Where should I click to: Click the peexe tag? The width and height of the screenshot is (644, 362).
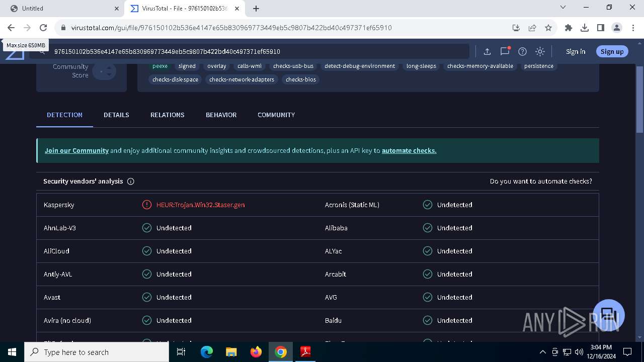[x=160, y=66]
